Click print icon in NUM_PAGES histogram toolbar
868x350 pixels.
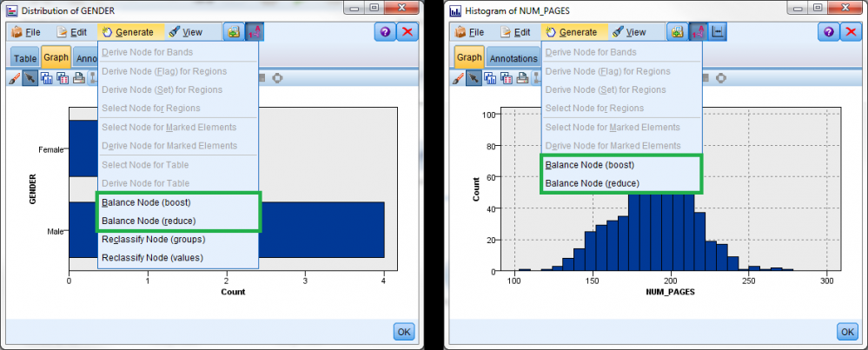click(x=522, y=78)
